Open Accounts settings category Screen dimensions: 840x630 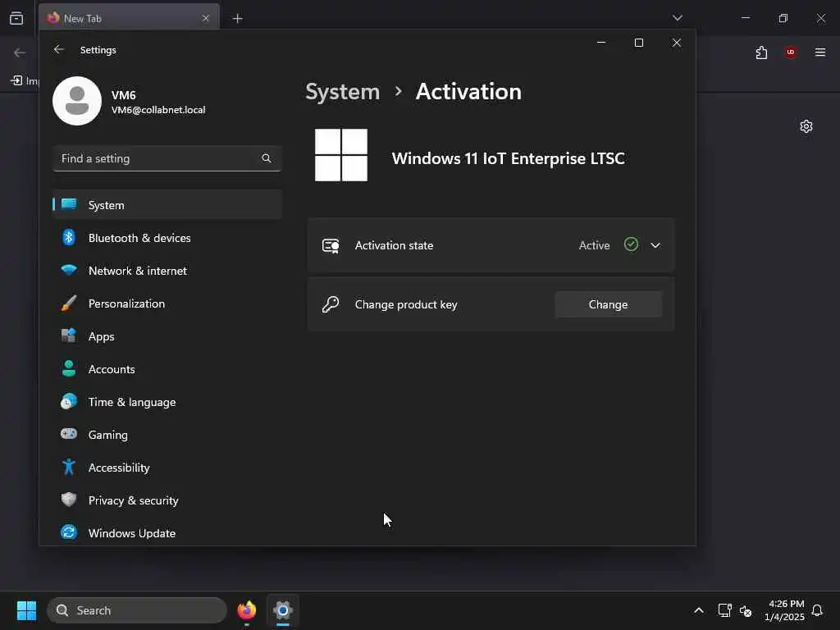[167, 369]
